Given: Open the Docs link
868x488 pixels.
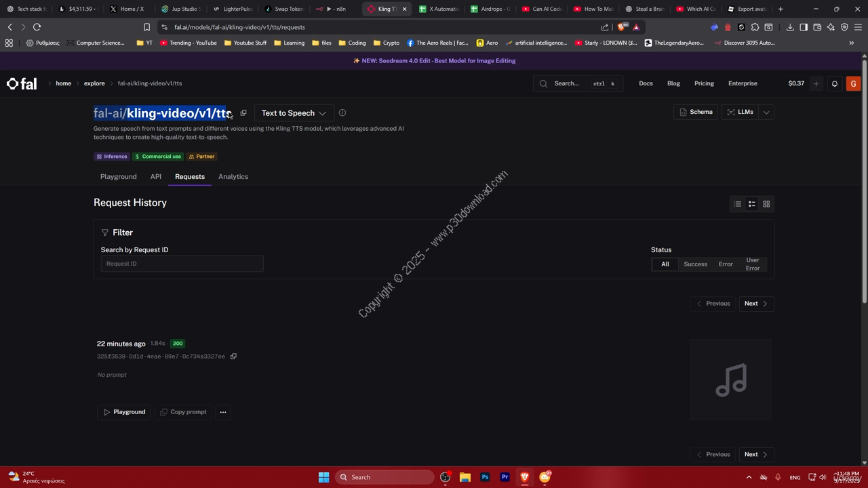Looking at the screenshot, I should [646, 83].
